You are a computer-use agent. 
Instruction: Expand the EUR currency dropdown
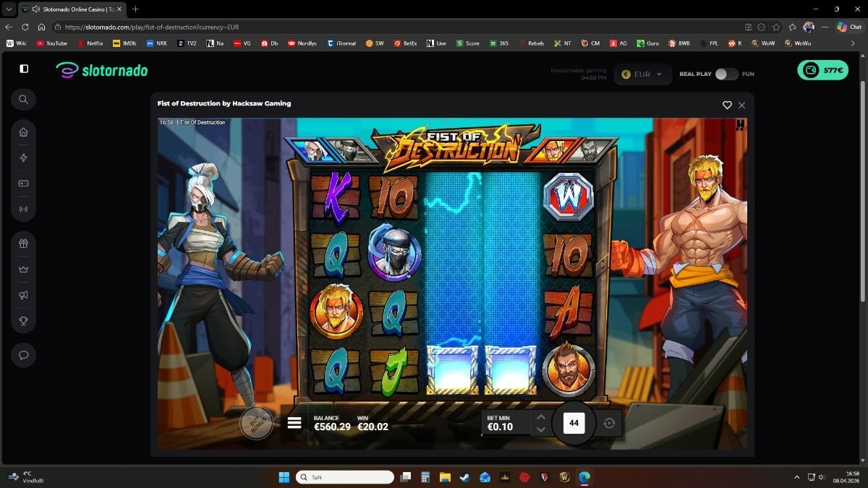(642, 74)
